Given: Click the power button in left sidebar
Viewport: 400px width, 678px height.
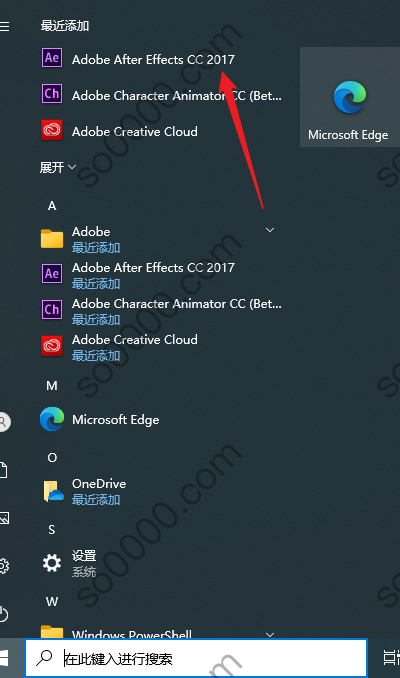Looking at the screenshot, I should click(3, 614).
